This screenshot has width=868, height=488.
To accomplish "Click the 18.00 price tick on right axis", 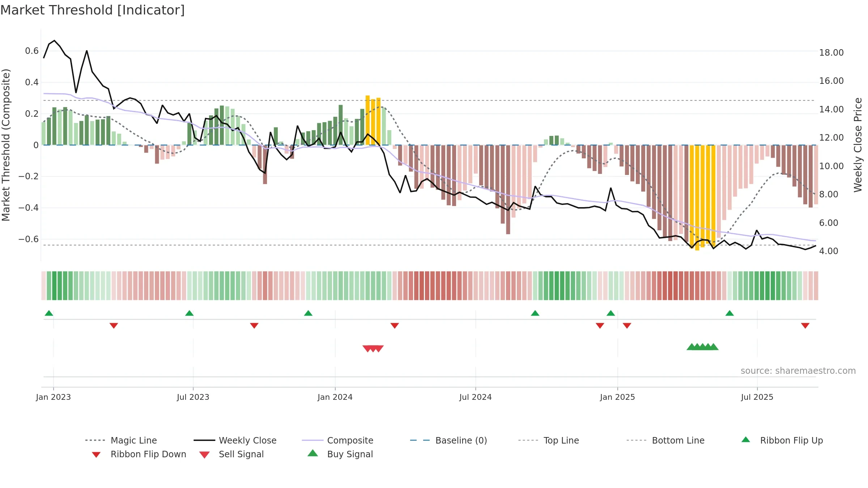I will click(831, 53).
